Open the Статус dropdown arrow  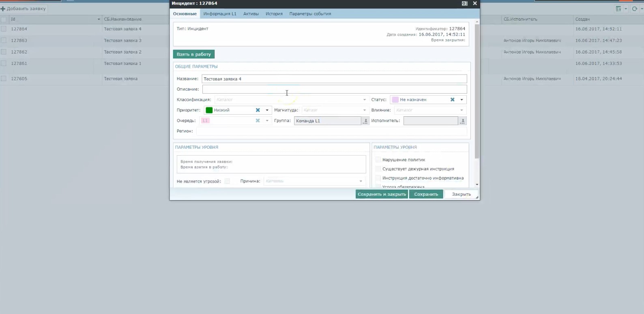click(462, 100)
